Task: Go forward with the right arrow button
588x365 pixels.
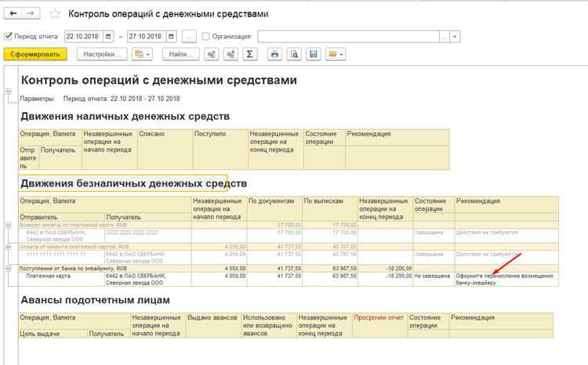Action: click(x=31, y=14)
